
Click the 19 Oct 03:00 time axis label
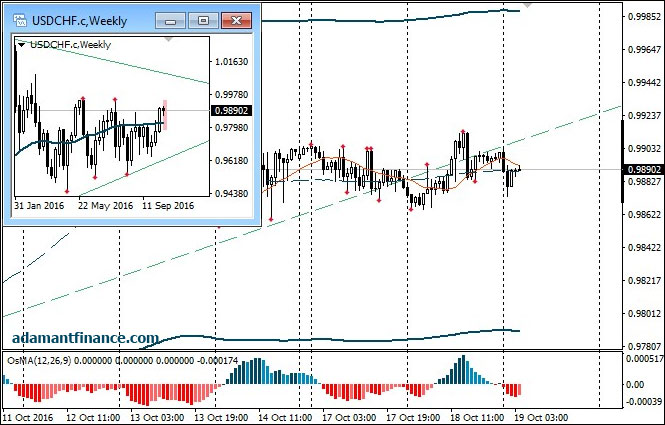[x=541, y=417]
